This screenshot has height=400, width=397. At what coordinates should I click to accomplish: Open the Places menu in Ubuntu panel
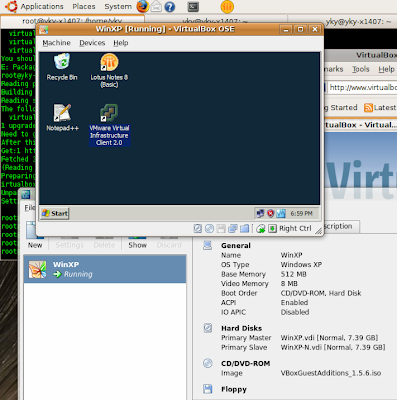84,7
